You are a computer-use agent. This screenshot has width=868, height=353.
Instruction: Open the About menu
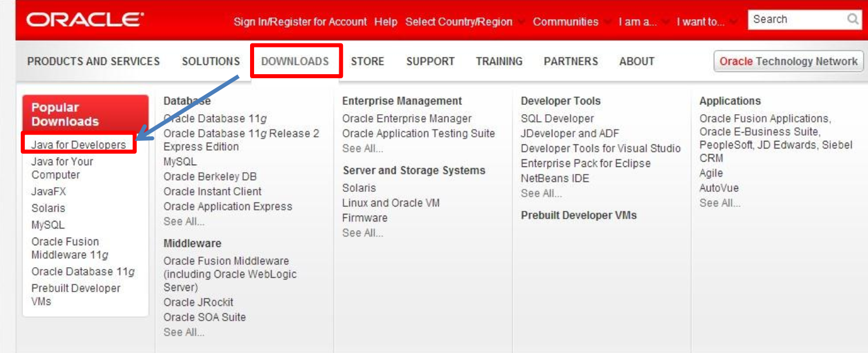point(636,61)
